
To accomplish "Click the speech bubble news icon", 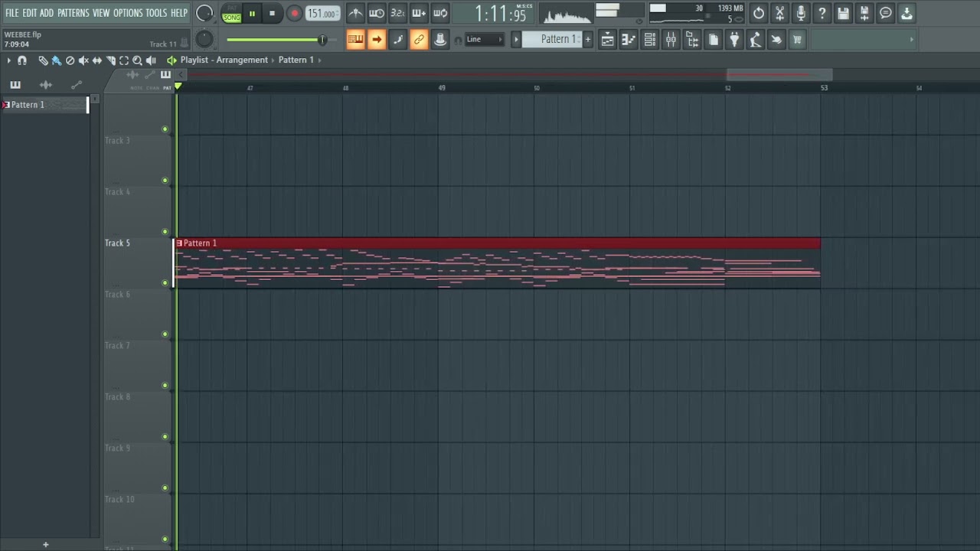I will (x=886, y=13).
